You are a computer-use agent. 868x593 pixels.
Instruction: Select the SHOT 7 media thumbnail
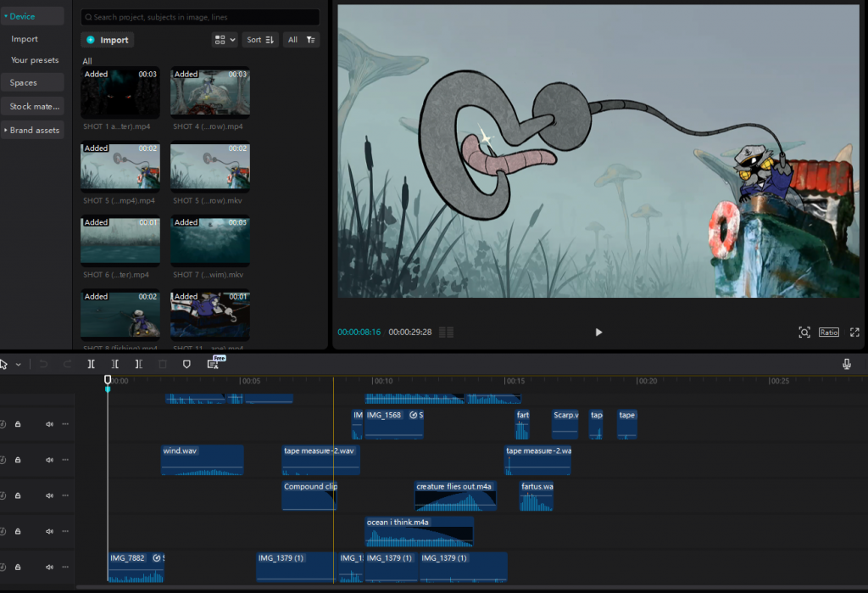pyautogui.click(x=210, y=241)
